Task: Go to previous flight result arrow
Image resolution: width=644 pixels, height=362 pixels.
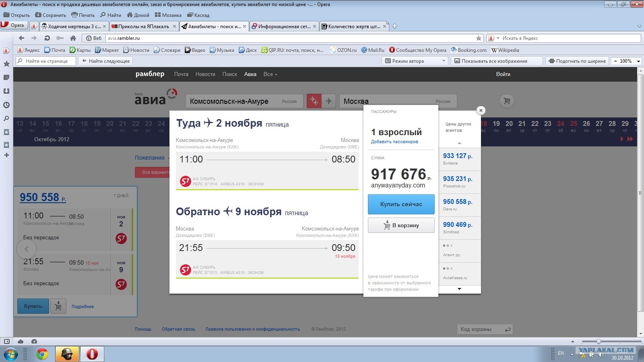Action: (27, 249)
